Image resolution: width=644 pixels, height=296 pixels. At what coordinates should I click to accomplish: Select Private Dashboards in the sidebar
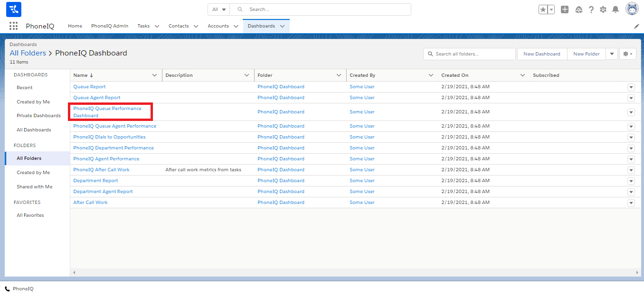[x=38, y=116]
